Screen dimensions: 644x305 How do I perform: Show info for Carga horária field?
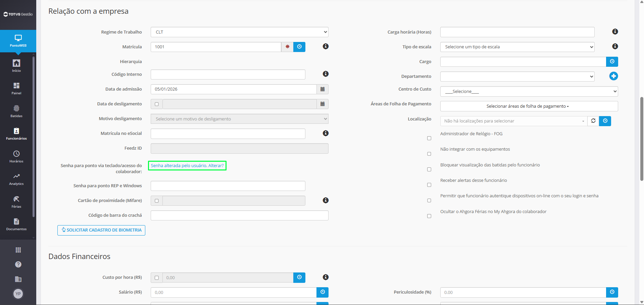(x=615, y=32)
